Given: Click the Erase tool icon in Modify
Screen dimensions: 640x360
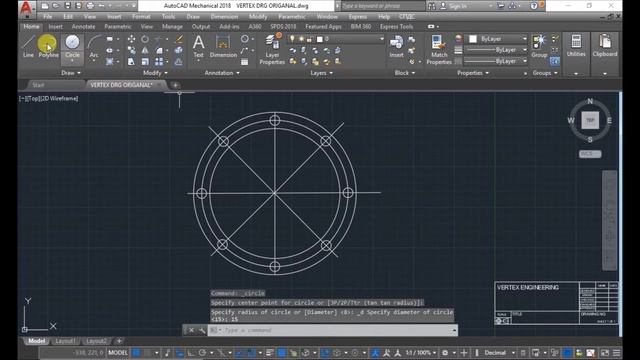Looking at the screenshot, I should point(179,39).
